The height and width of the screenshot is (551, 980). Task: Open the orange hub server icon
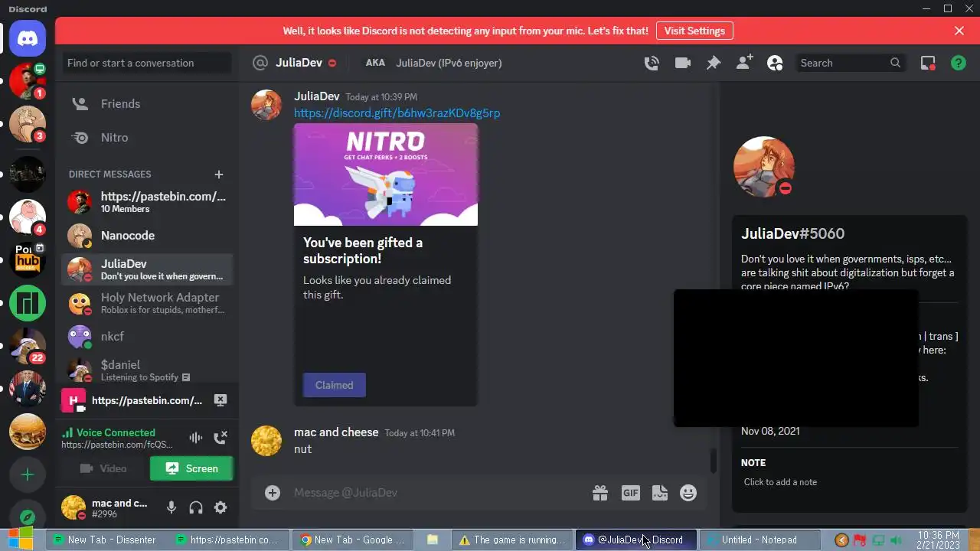(28, 260)
